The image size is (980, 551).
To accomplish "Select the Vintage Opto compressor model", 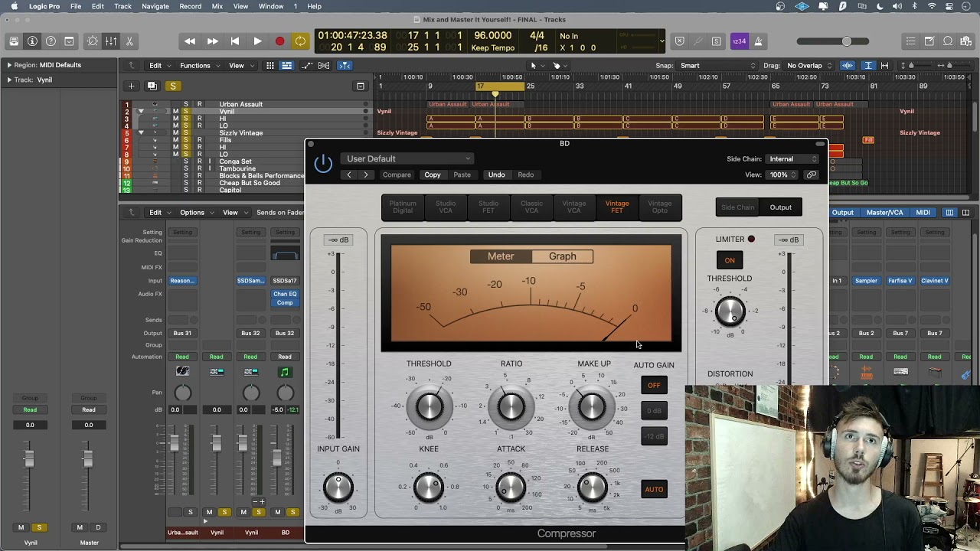I will 660,207.
